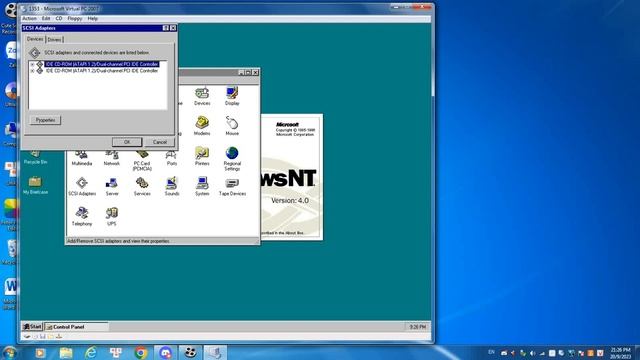The image size is (640, 360).
Task: Open the Server control panel icon
Action: (x=112, y=187)
